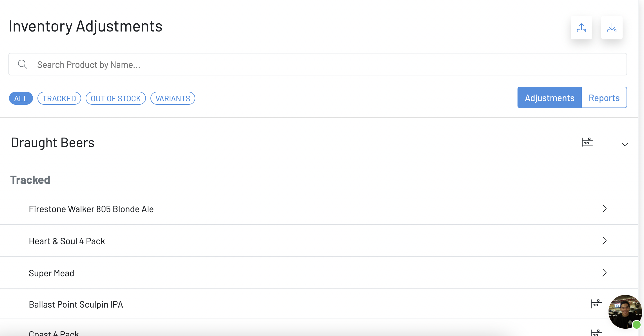Screen dimensions: 644x336
Task: Filter by VARIANTS chip
Action: click(173, 98)
